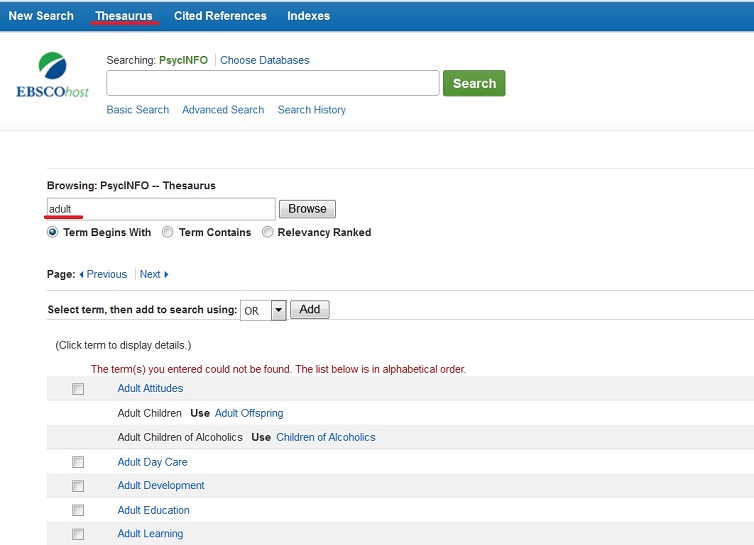Focus the main search input field

point(273,83)
